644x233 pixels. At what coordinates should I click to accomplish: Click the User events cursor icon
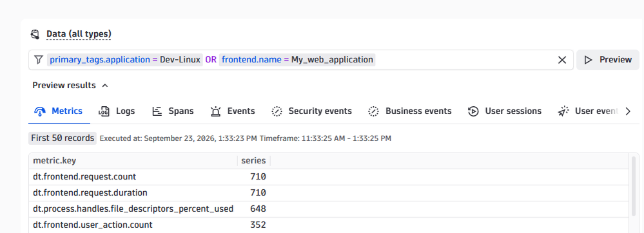tap(563, 111)
